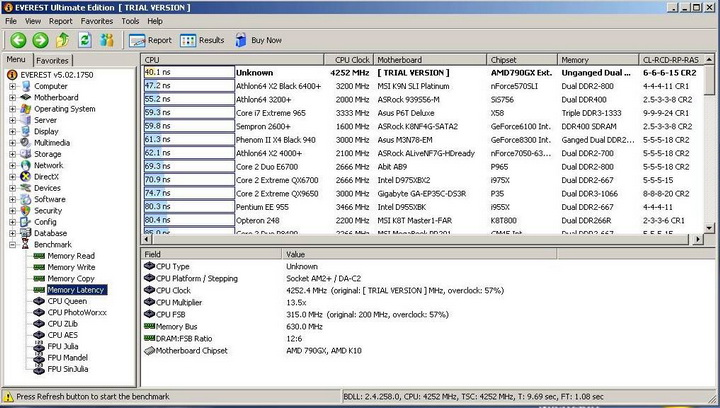Open the Favorites menu
The height and width of the screenshot is (408, 720).
tap(97, 21)
